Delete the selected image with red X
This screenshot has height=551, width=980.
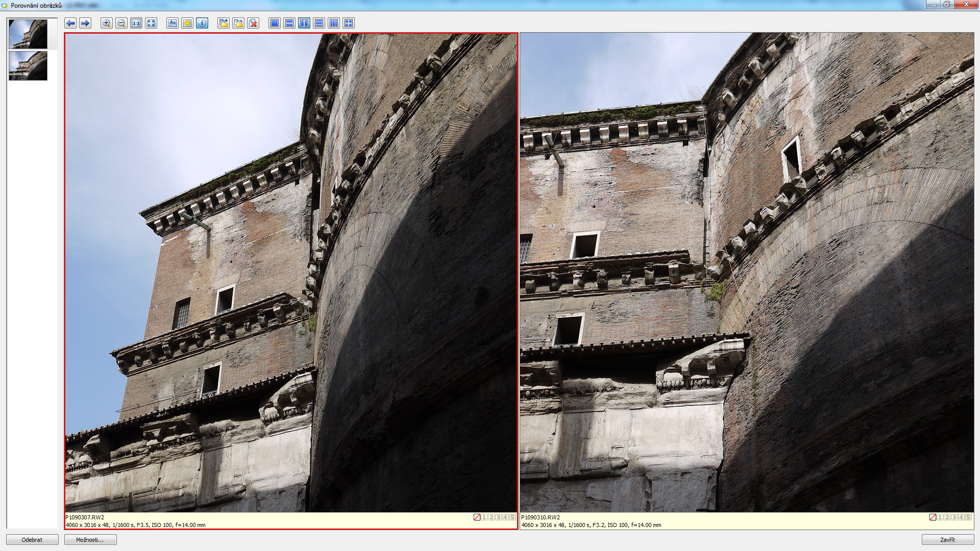(x=253, y=23)
